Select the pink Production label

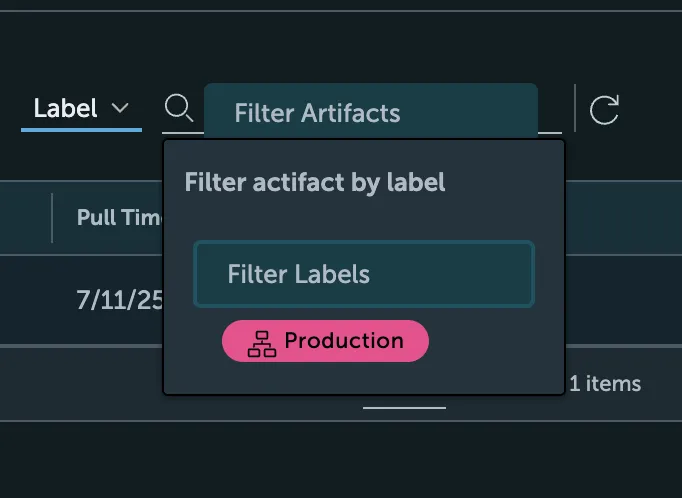[325, 341]
